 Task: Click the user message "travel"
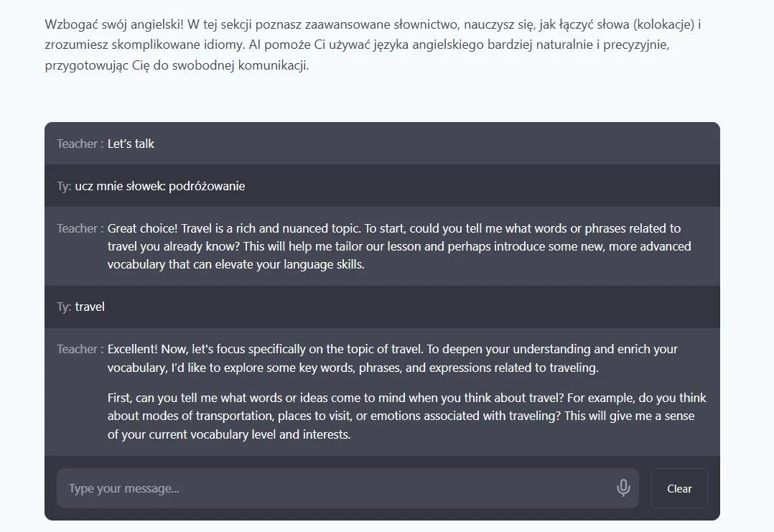point(90,307)
